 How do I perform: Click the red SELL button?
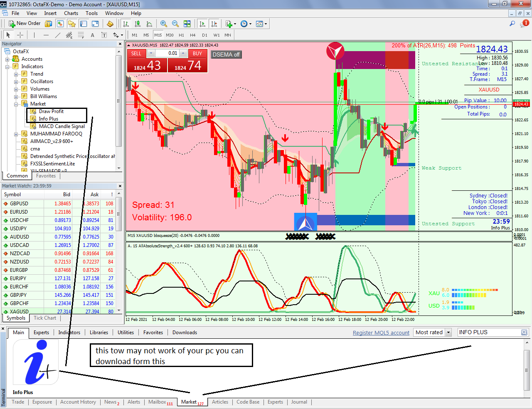pyautogui.click(x=136, y=54)
